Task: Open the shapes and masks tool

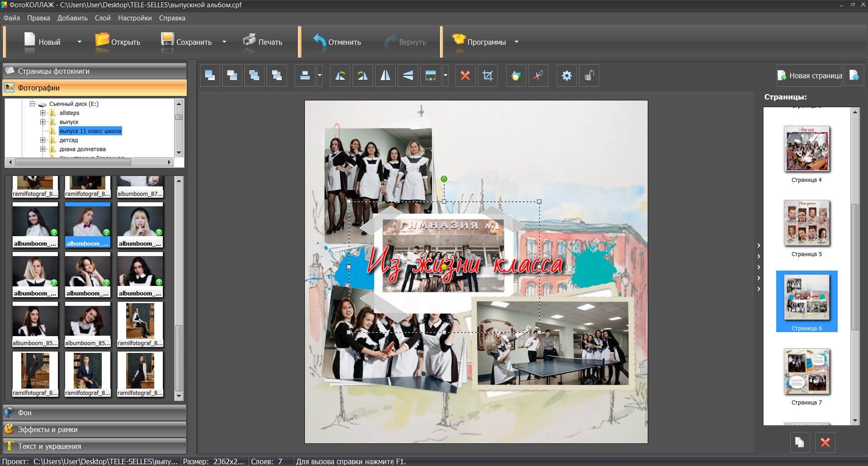Action: click(x=516, y=76)
